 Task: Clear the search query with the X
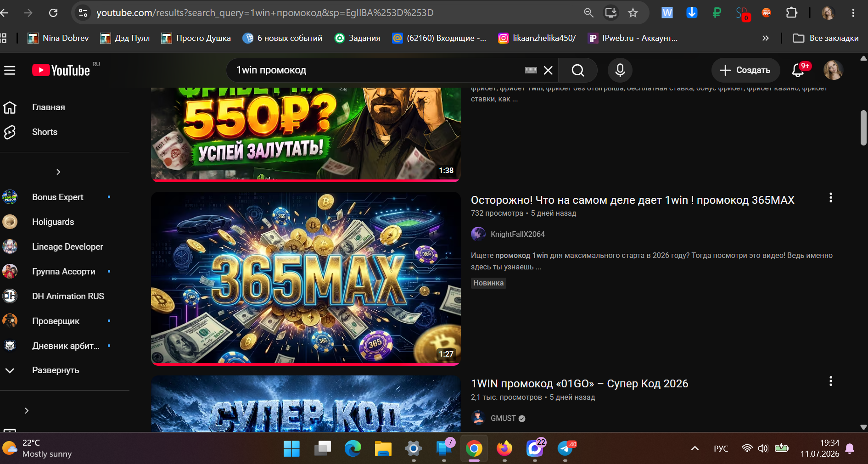(548, 70)
